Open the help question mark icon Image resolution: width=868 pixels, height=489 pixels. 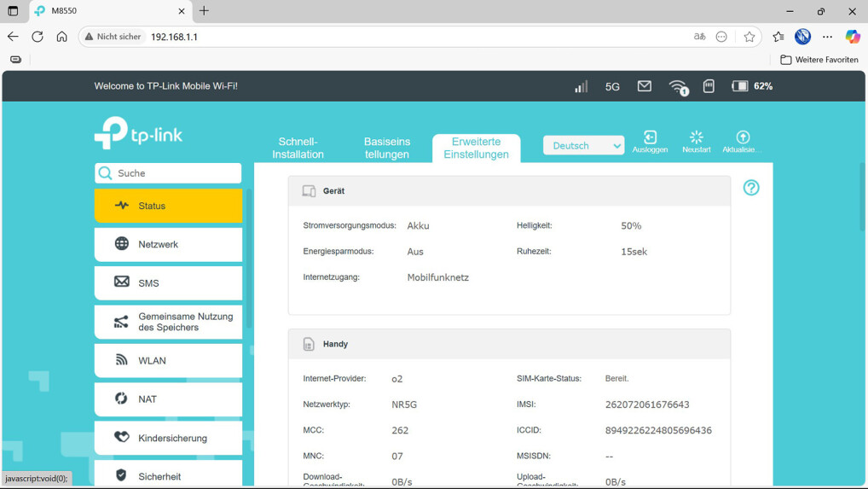pyautogui.click(x=751, y=188)
